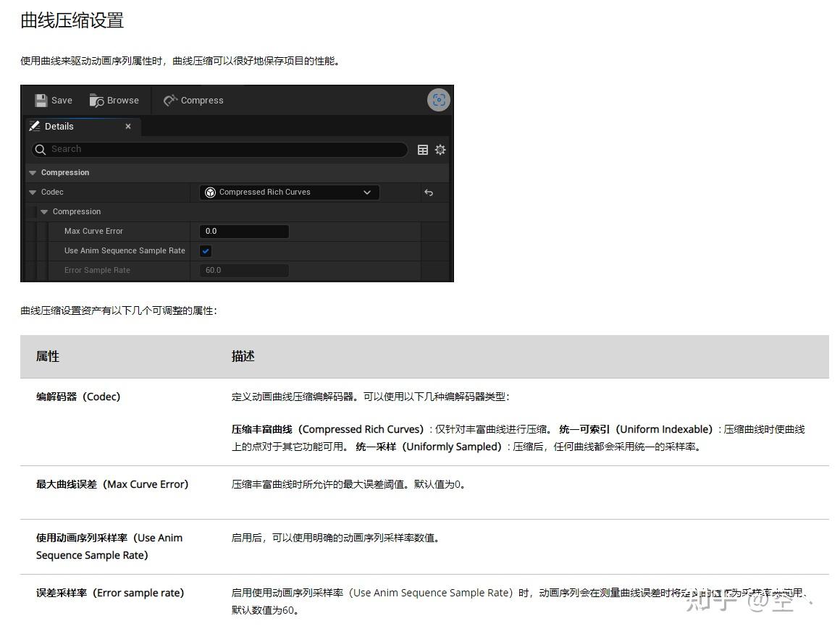The width and height of the screenshot is (840, 634).
Task: Click the pencil icon on the Details tab
Action: pos(34,126)
